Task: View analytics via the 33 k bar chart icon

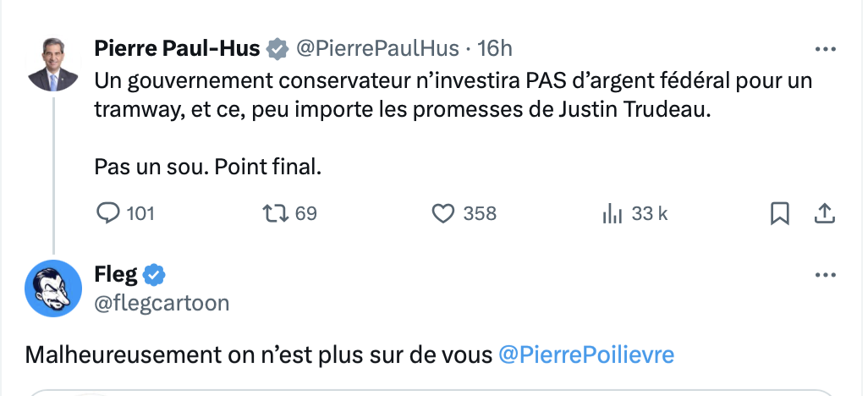Action: [613, 213]
